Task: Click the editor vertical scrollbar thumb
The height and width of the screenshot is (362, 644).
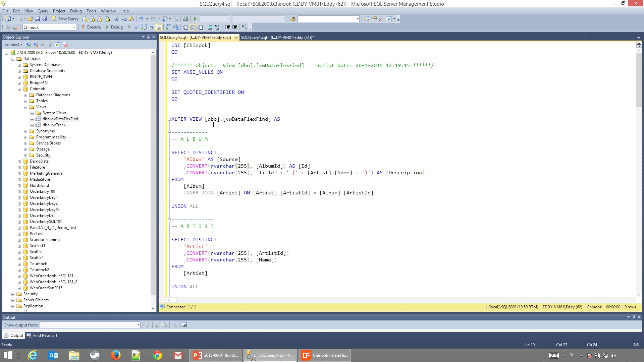Action: [x=639, y=80]
